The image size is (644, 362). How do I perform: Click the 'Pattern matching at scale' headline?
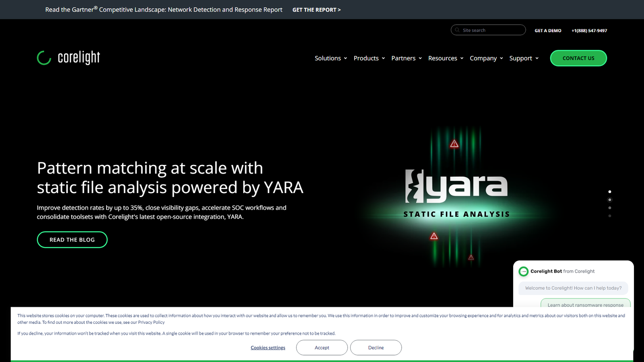coord(170,178)
